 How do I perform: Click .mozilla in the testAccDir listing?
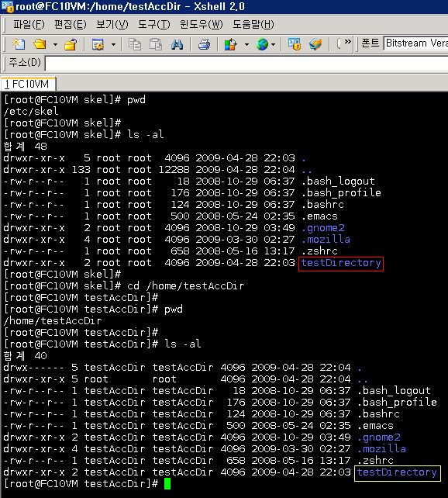[381, 449]
